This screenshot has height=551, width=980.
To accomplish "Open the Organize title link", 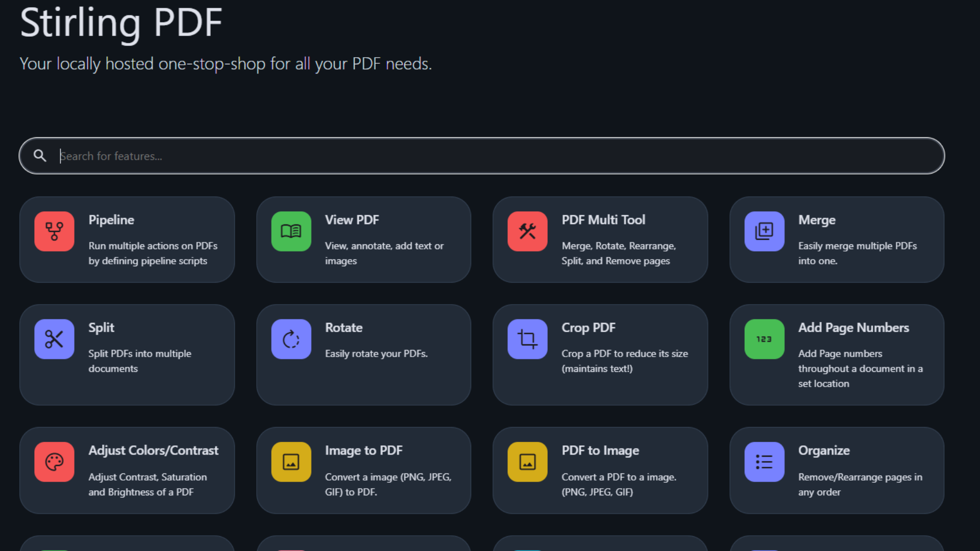I will coord(824,450).
